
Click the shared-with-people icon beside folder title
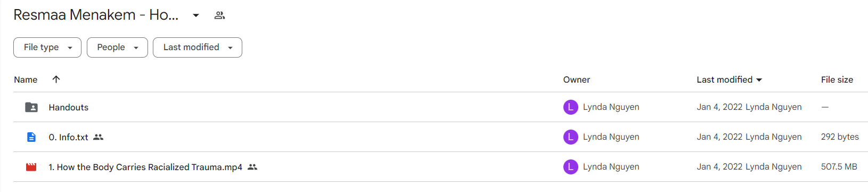[x=219, y=15]
